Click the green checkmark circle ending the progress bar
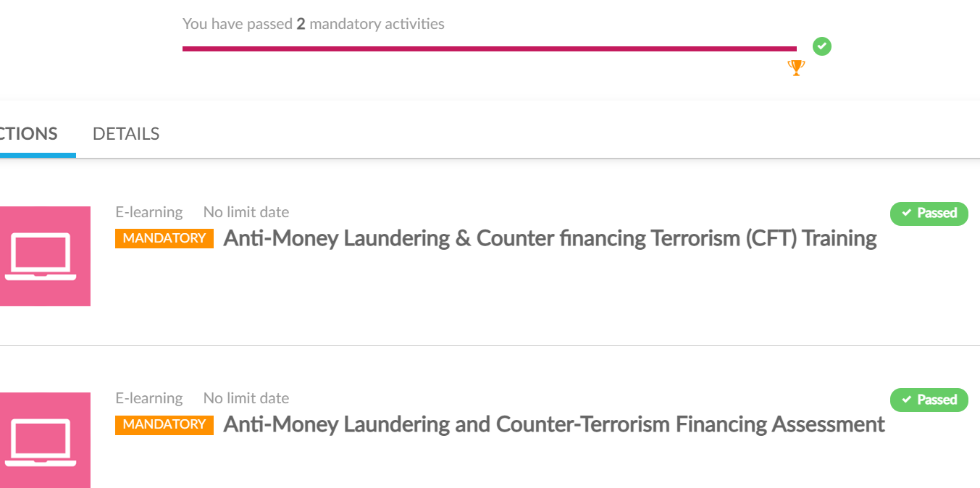The width and height of the screenshot is (980, 488). click(821, 46)
